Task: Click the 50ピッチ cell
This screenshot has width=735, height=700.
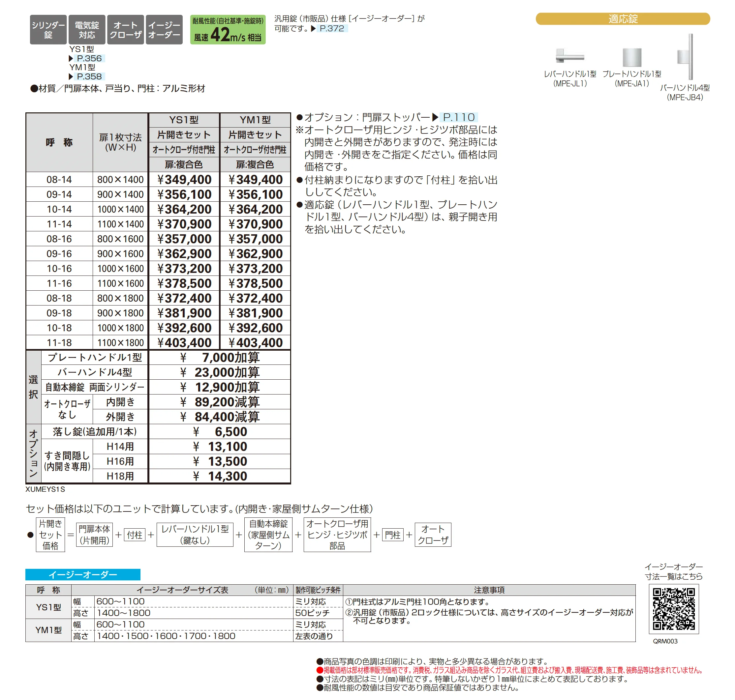Action: pyautogui.click(x=318, y=613)
